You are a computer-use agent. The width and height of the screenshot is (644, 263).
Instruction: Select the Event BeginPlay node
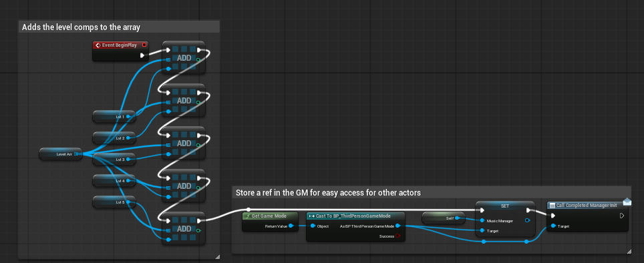(120, 51)
